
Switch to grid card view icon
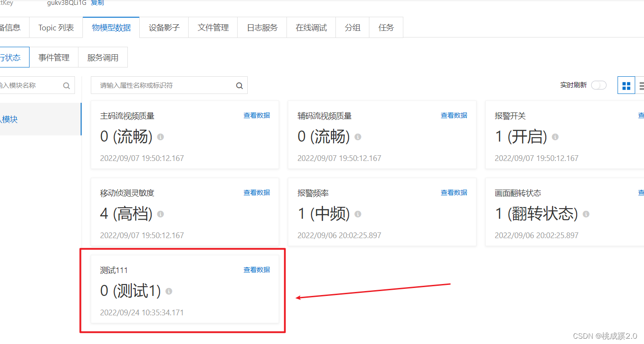(x=626, y=86)
